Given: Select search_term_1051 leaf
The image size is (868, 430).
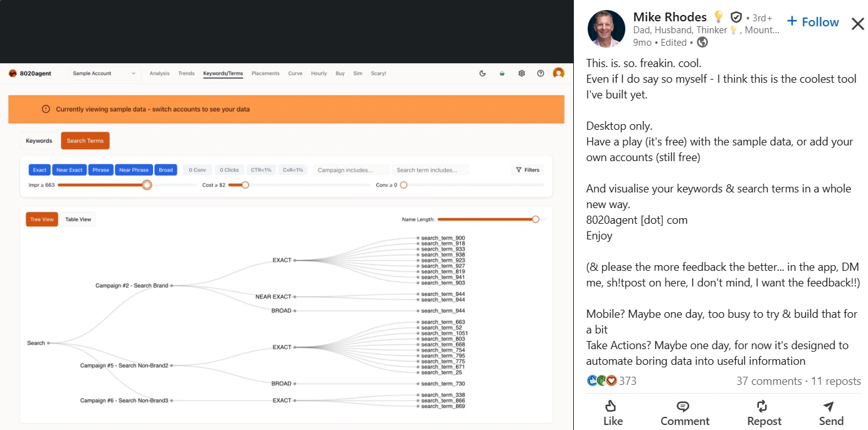Looking at the screenshot, I should (x=444, y=333).
